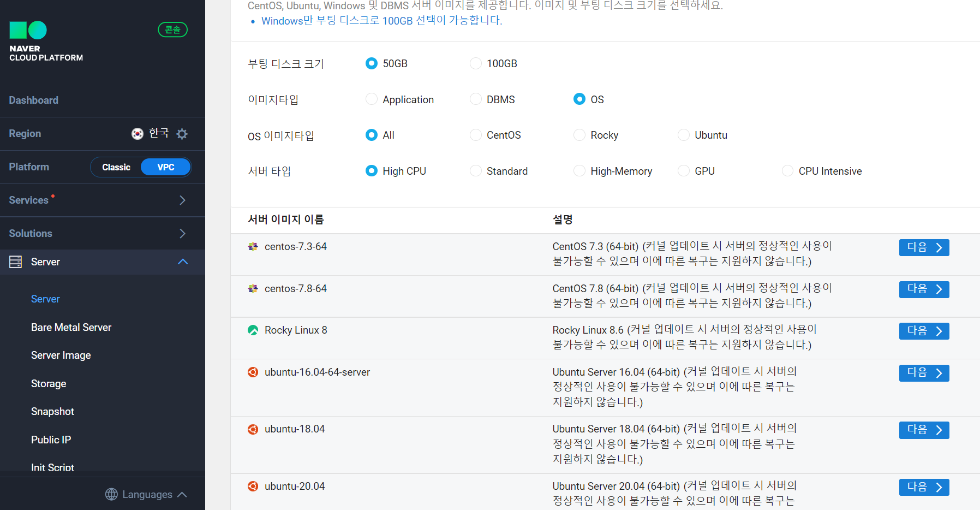Select Ubuntu OS image type
The width and height of the screenshot is (980, 510).
684,135
